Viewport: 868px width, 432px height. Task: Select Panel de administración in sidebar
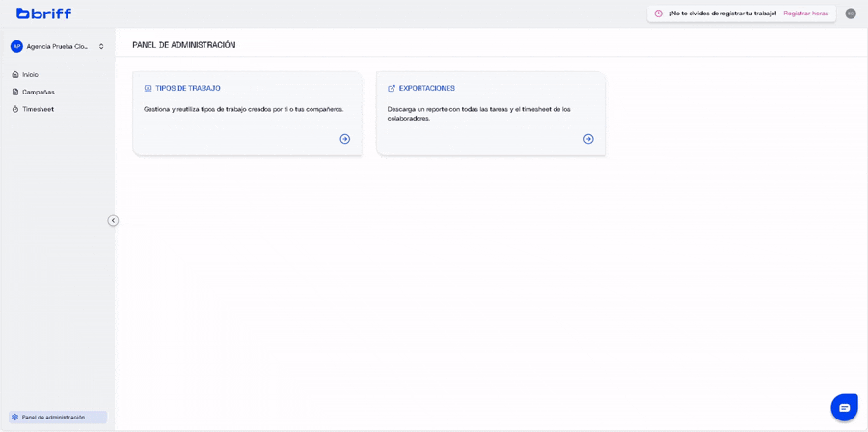[58, 418]
